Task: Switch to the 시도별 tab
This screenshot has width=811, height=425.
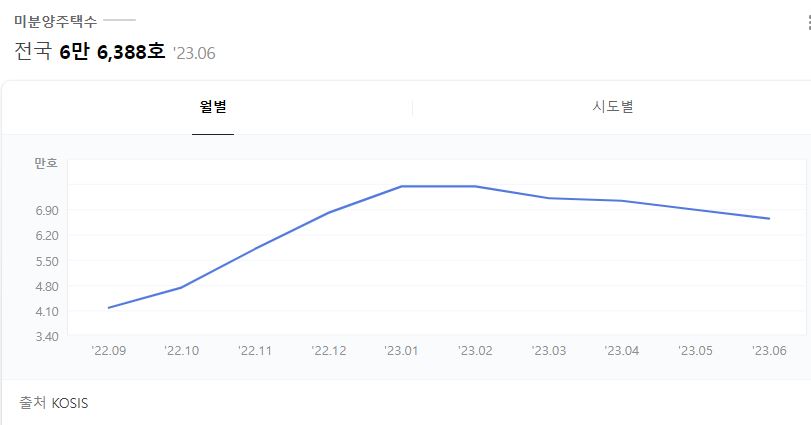Action: [x=612, y=107]
